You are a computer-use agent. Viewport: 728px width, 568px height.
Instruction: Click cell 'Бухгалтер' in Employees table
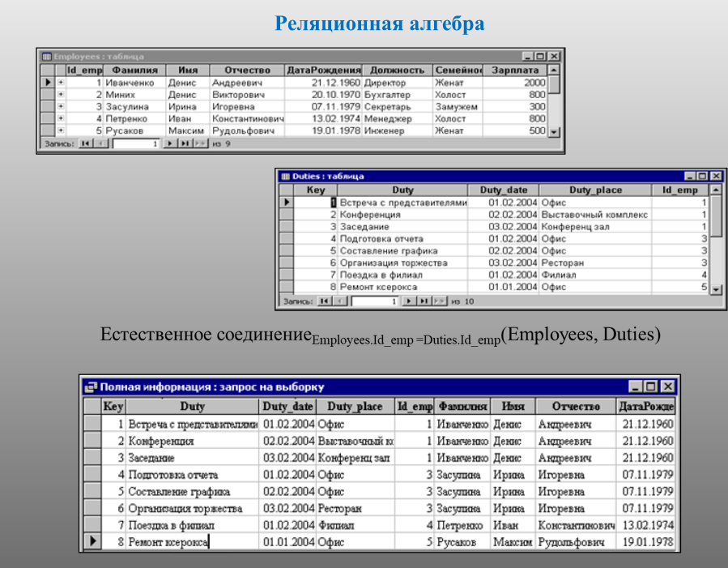pos(398,95)
